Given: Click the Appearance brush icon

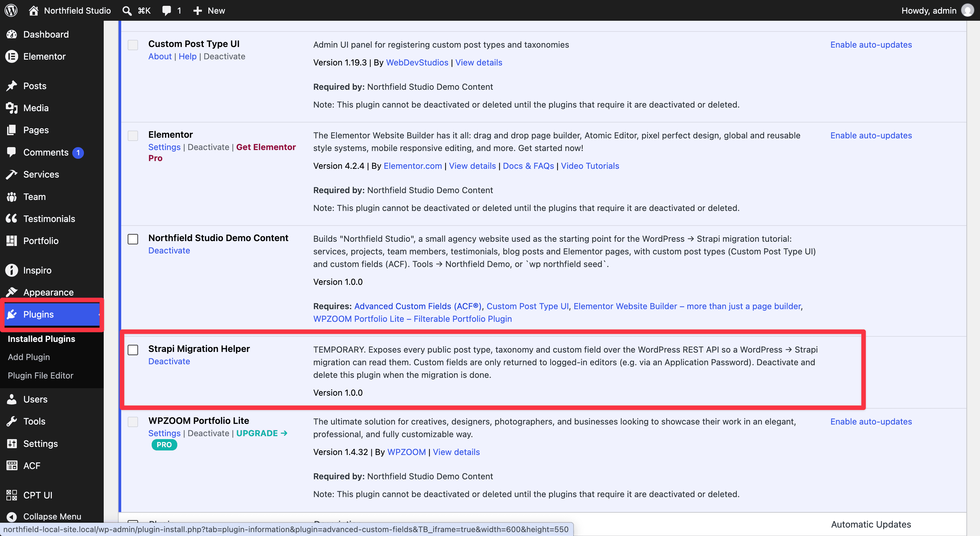Looking at the screenshot, I should pyautogui.click(x=11, y=292).
